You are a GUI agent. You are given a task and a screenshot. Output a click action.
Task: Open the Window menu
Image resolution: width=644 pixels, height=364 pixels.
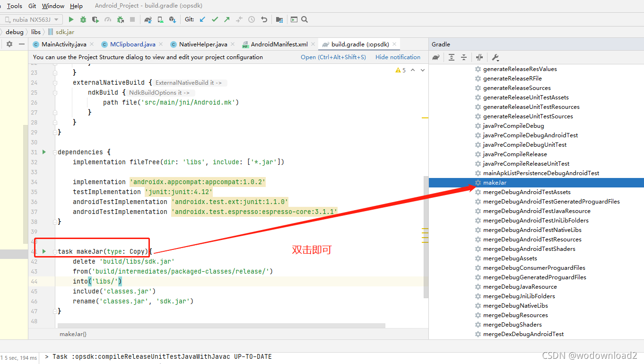click(x=53, y=6)
